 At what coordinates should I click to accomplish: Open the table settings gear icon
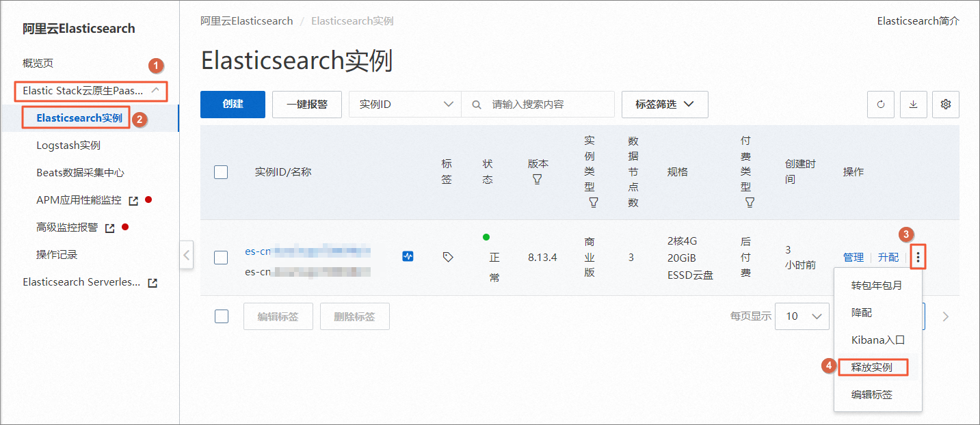(946, 105)
